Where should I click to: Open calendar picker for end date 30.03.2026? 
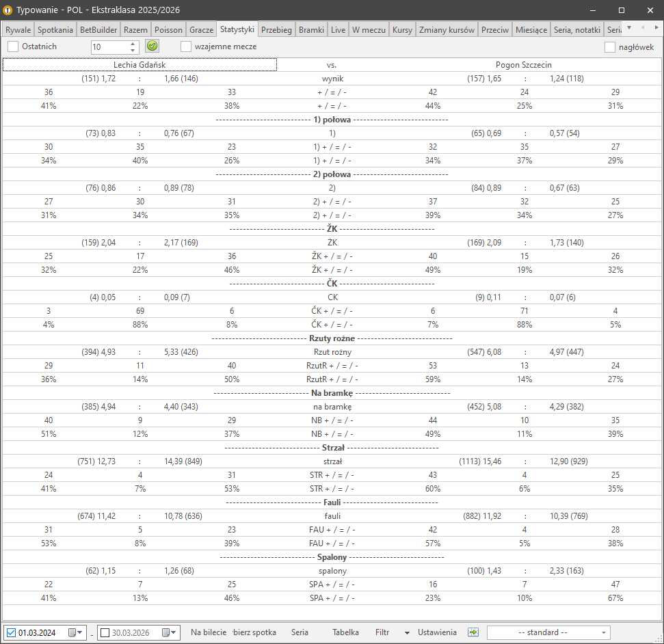pyautogui.click(x=168, y=632)
